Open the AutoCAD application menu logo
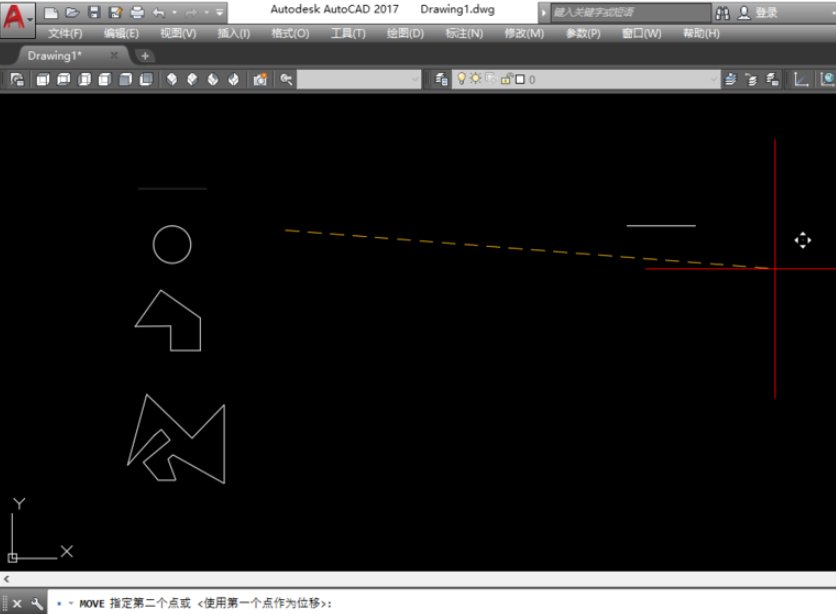The height and width of the screenshot is (614, 836). click(17, 17)
